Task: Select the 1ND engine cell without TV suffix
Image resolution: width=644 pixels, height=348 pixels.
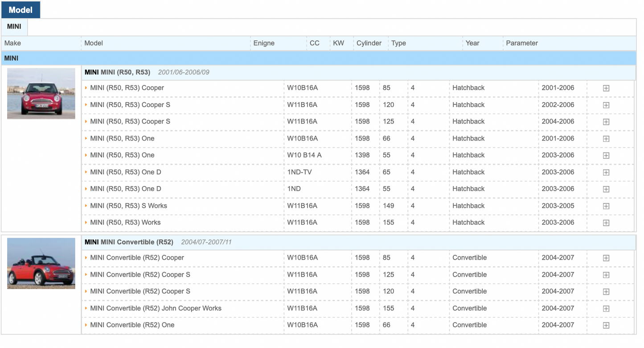Action: point(294,189)
